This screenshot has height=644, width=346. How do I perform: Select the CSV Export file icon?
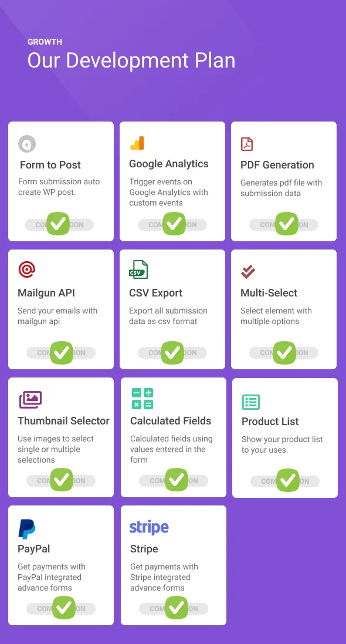137,270
